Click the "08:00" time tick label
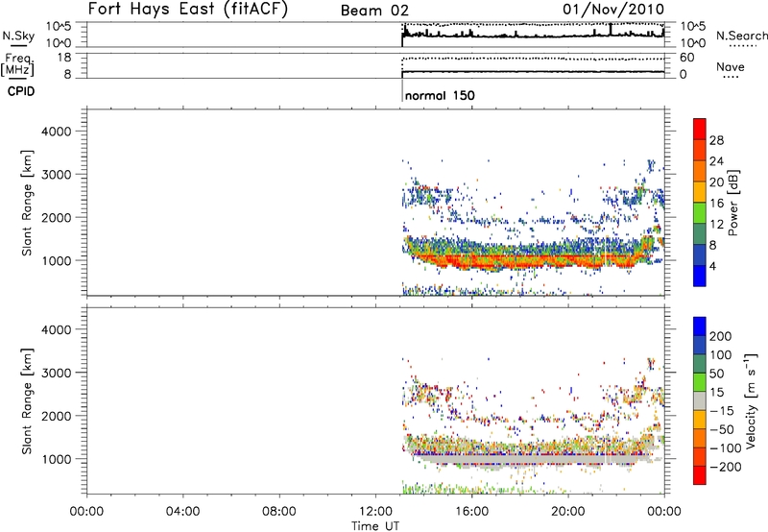Image resolution: width=768 pixels, height=532 pixels. click(x=279, y=511)
